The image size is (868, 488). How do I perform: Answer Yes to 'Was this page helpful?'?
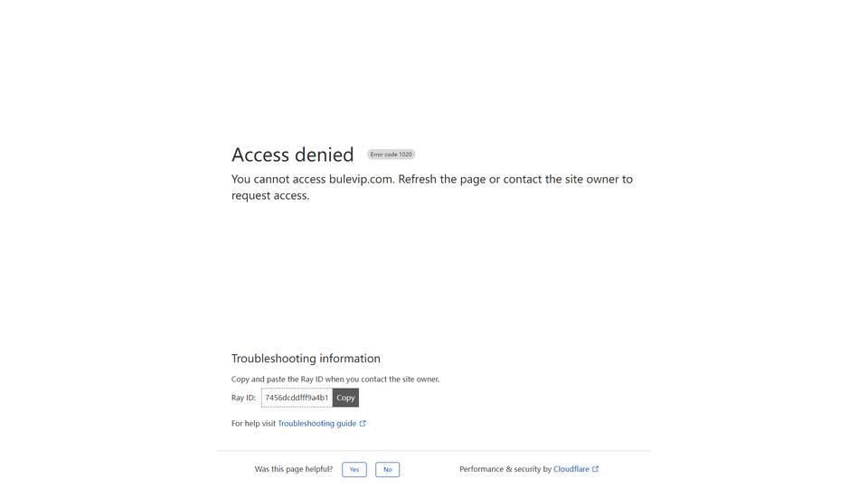(x=354, y=469)
